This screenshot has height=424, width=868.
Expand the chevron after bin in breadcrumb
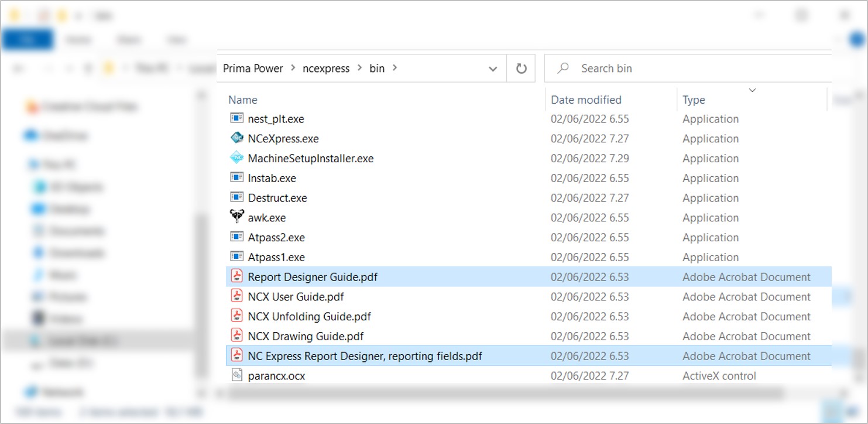(394, 68)
